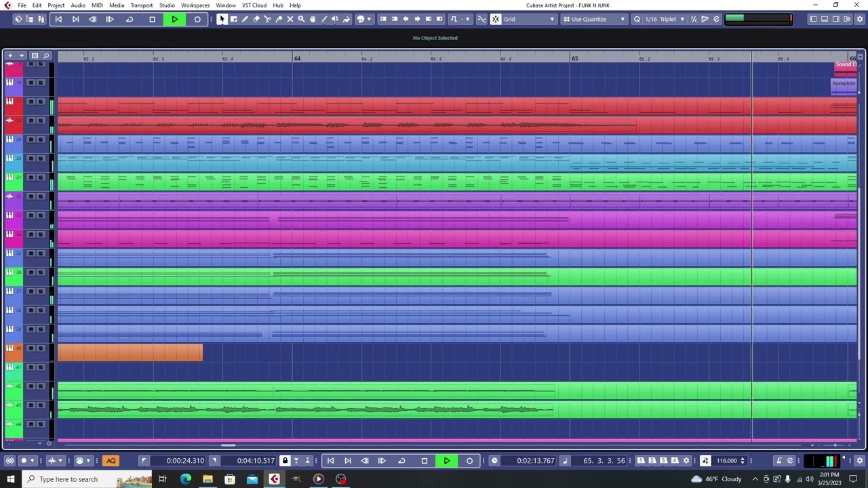Open the color selection dropdown arrow
Image resolution: width=868 pixels, height=488 pixels.
click(x=369, y=19)
